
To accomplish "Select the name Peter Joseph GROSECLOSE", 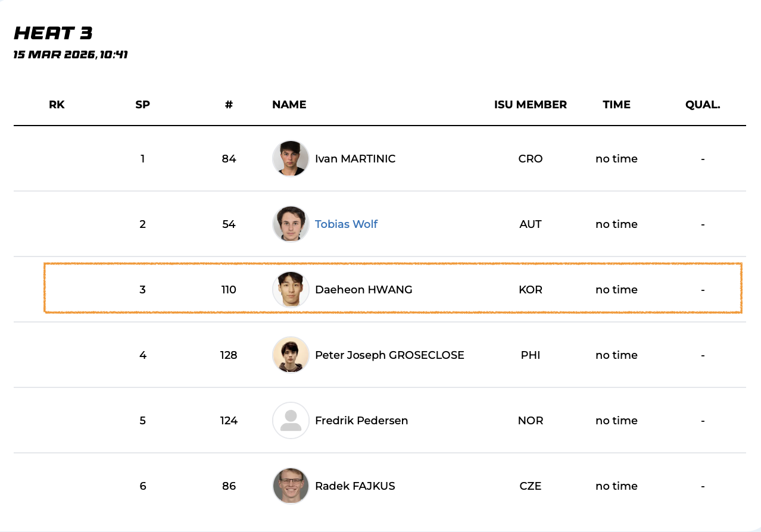I will tap(389, 355).
